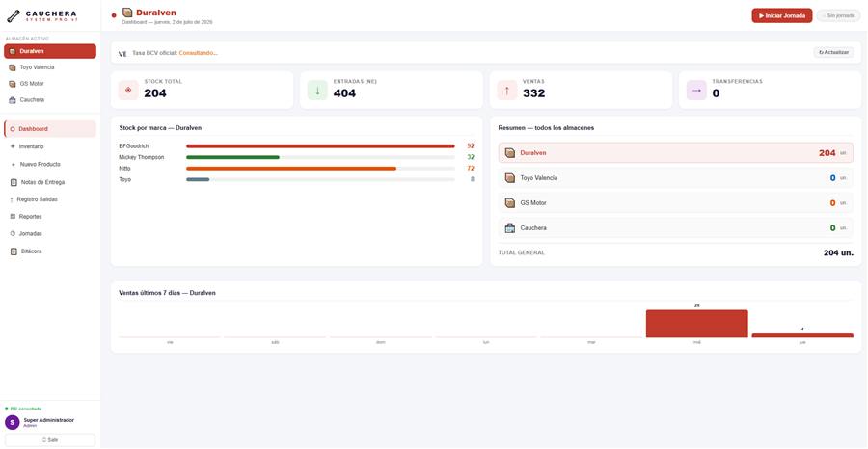Click the Nitto orange stock bar
868x449 pixels.
(x=291, y=168)
